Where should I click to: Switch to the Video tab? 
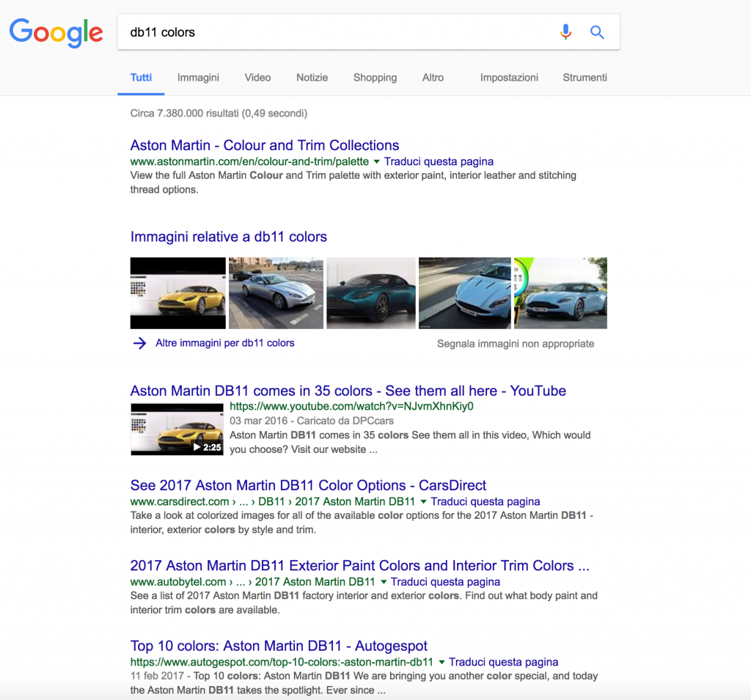(257, 78)
